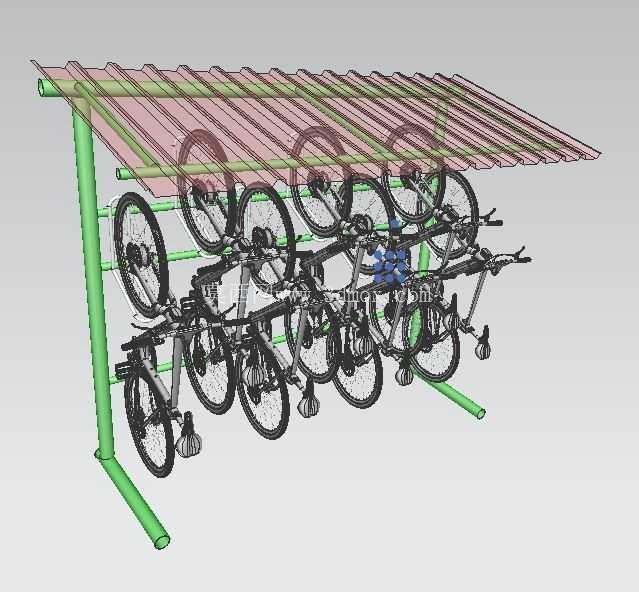The image size is (639, 592).
Task: Select the pink corrugated roof panel
Action: click(x=316, y=128)
